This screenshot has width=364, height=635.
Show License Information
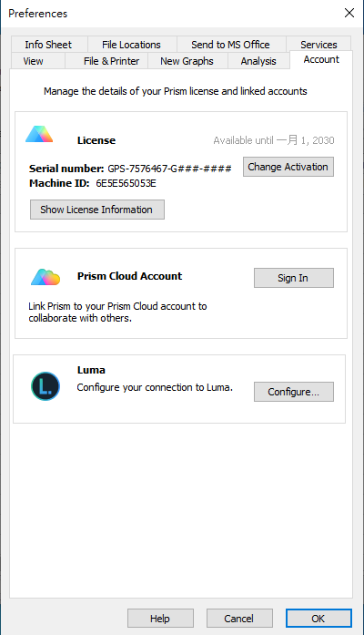click(97, 210)
